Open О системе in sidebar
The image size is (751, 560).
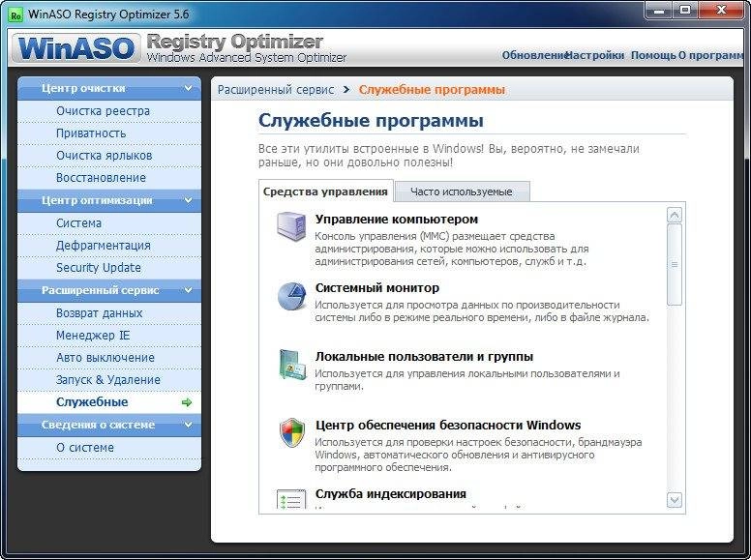(x=109, y=448)
